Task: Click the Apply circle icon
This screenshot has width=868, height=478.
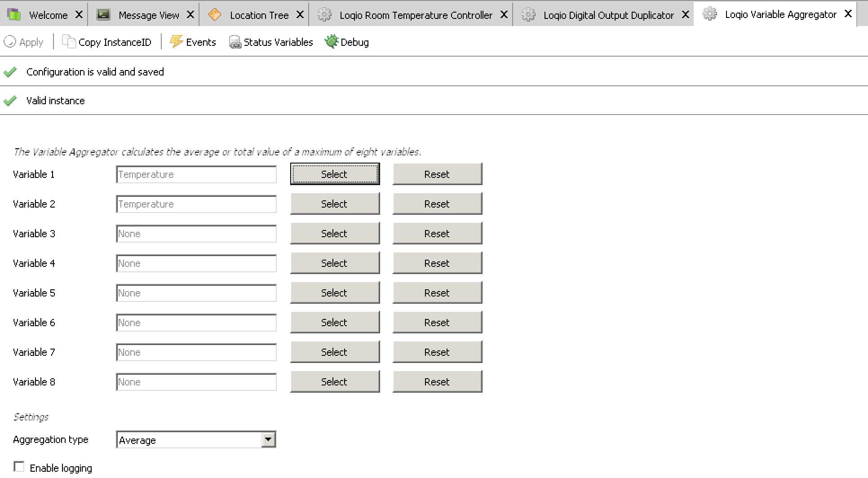Action: (10, 42)
